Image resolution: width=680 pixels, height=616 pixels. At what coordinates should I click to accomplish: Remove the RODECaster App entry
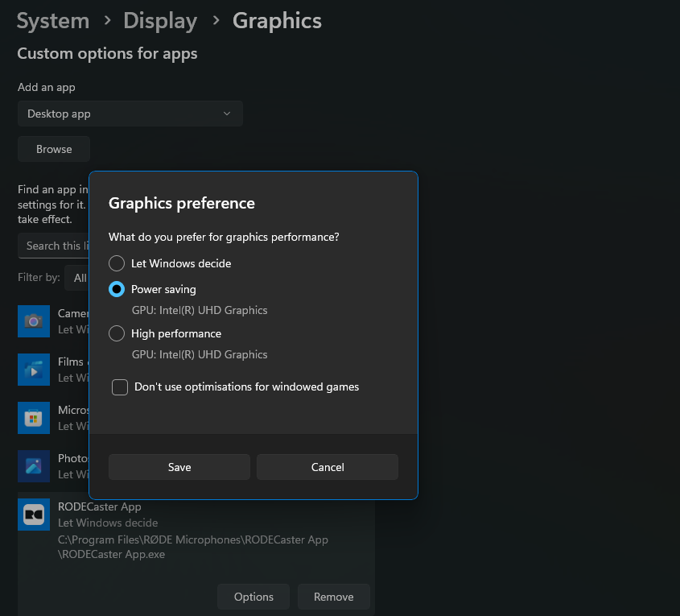point(333,597)
